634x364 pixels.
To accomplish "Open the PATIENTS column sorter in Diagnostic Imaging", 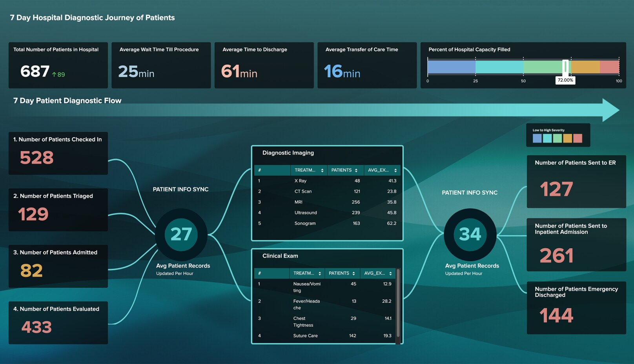I will tap(356, 170).
